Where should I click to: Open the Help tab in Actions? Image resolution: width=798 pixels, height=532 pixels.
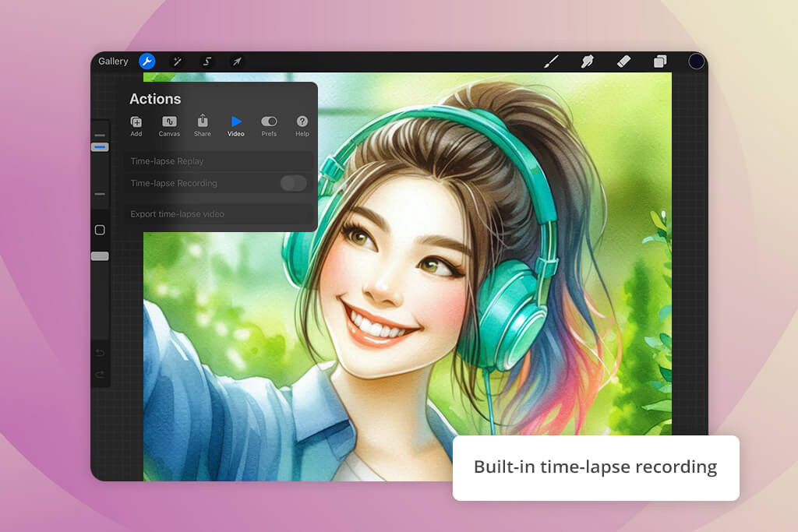[302, 126]
